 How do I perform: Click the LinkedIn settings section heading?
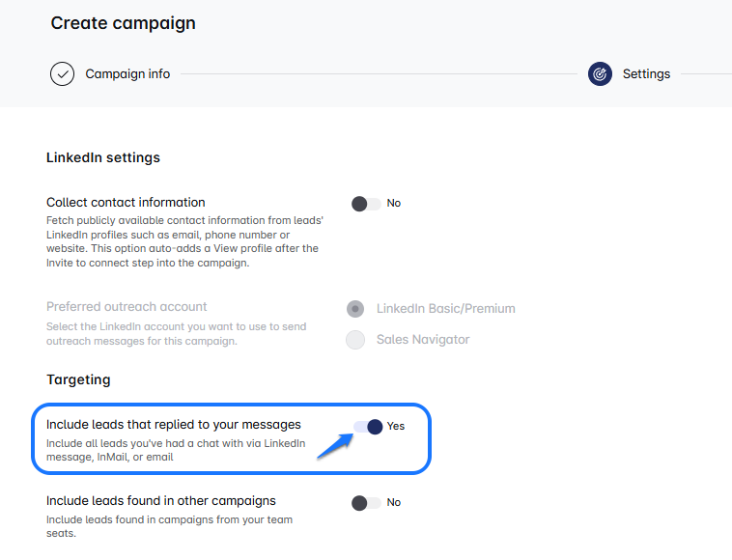[103, 157]
